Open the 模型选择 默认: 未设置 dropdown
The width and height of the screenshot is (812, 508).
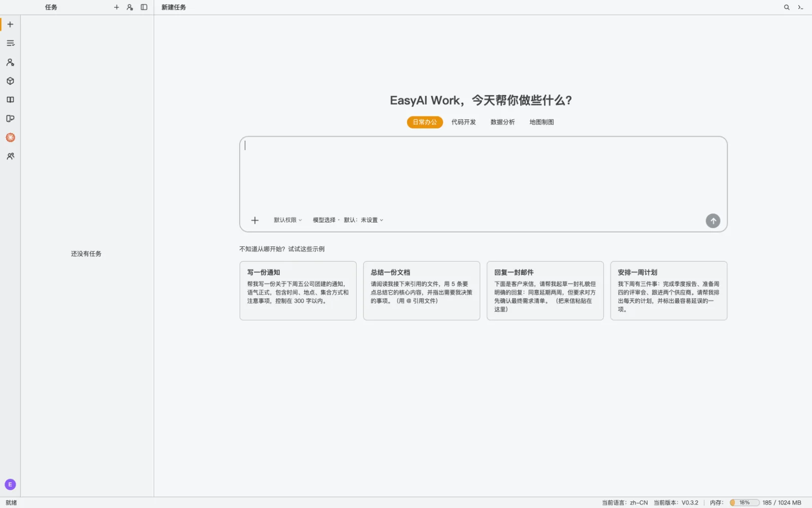[x=348, y=220]
